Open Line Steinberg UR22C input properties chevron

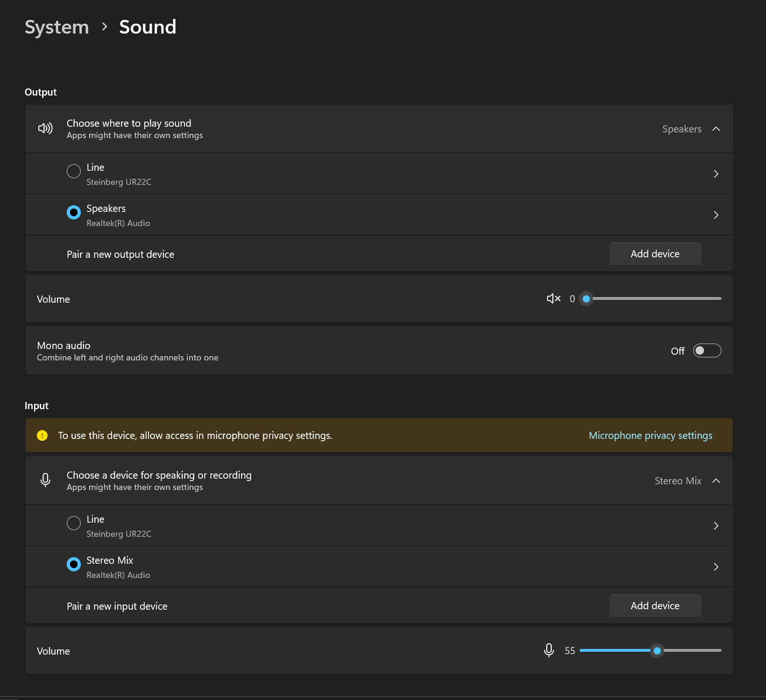(x=716, y=525)
